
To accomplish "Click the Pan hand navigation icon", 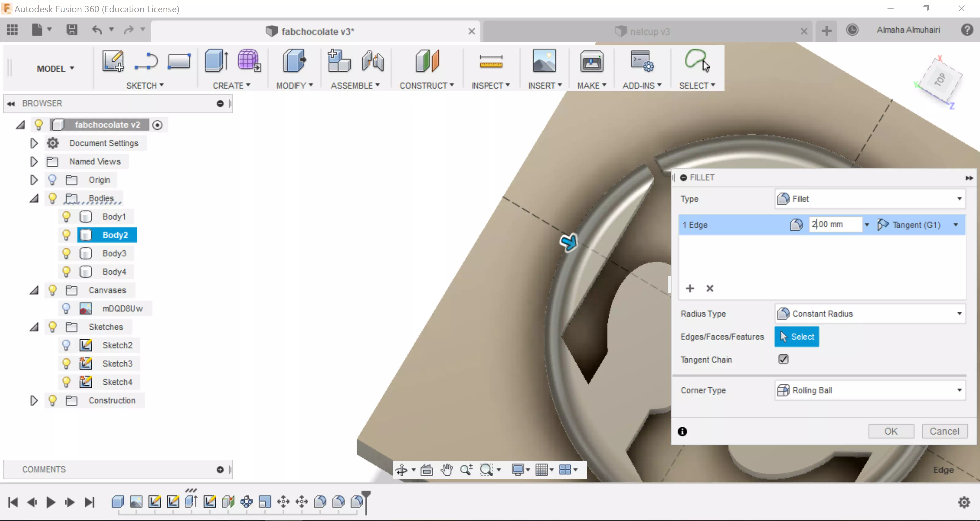I will 446,470.
